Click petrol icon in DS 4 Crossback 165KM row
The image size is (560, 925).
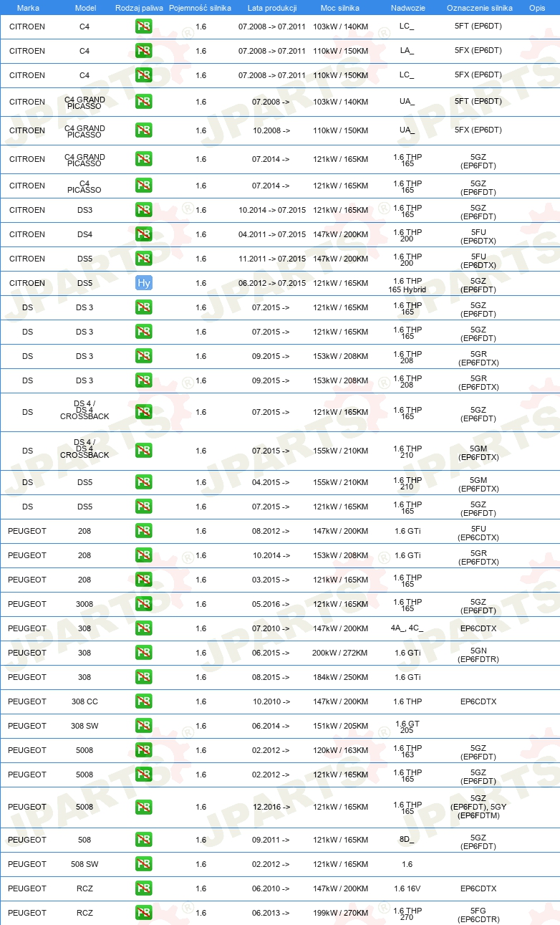click(144, 412)
